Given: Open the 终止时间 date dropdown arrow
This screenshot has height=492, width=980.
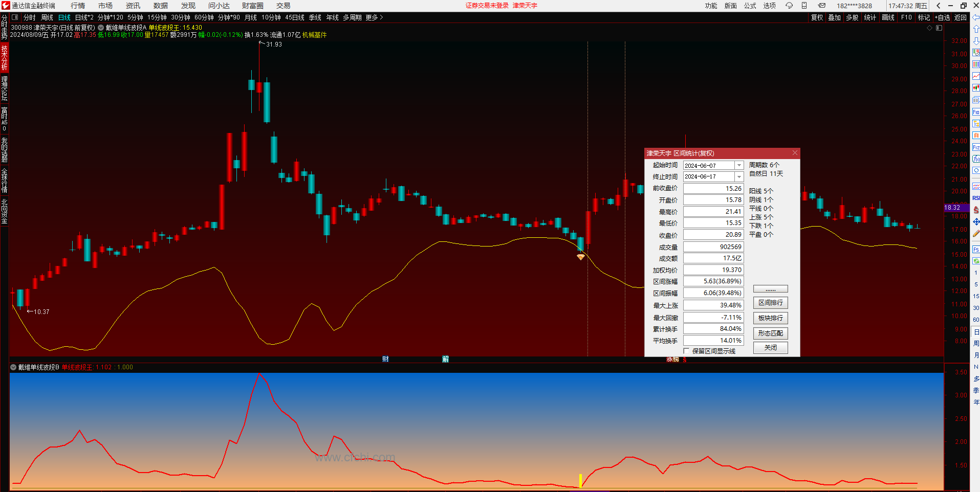Looking at the screenshot, I should 739,176.
